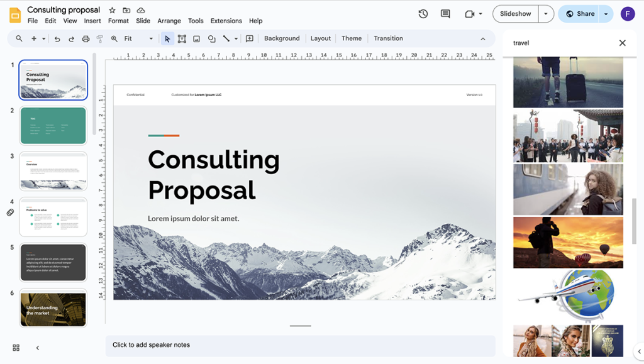Switch to grid view of slides
Screen dimensions: 644x364
point(15,347)
